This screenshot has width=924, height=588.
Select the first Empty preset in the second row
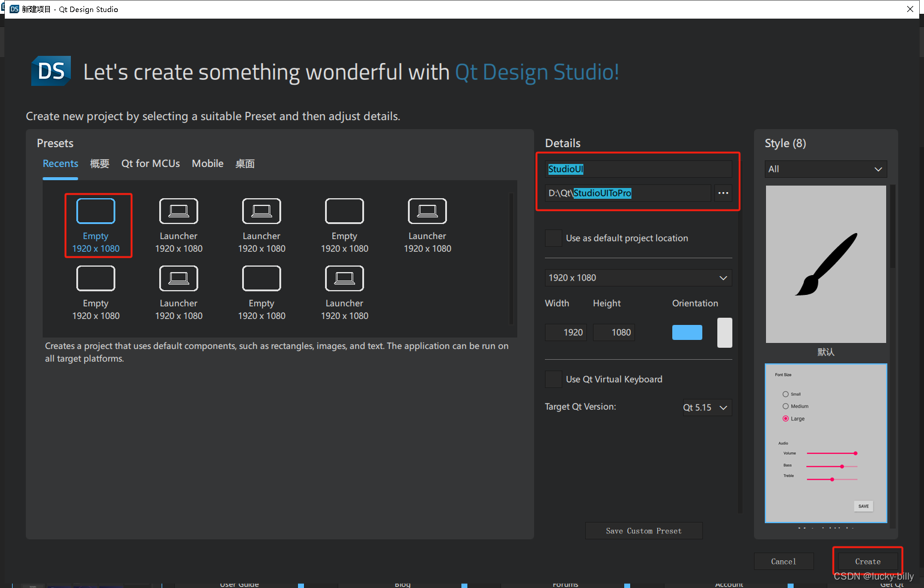96,293
